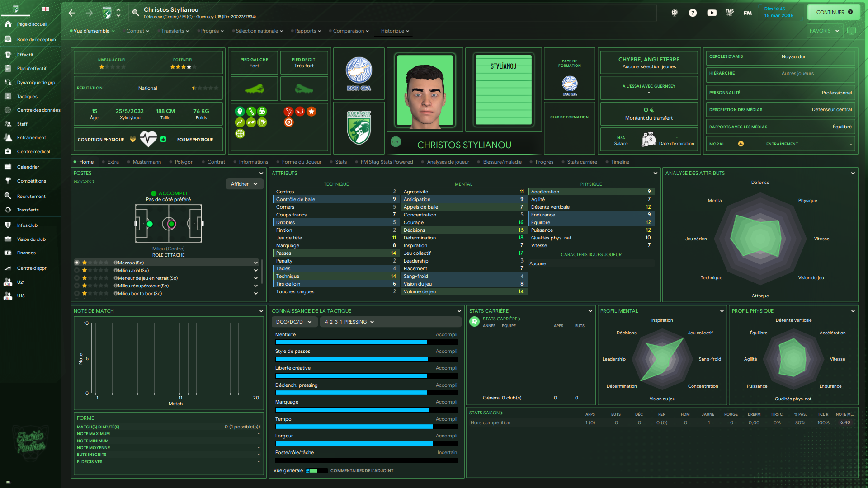
Task: Select the Mezzala (So) role radio button
Action: [x=77, y=263]
